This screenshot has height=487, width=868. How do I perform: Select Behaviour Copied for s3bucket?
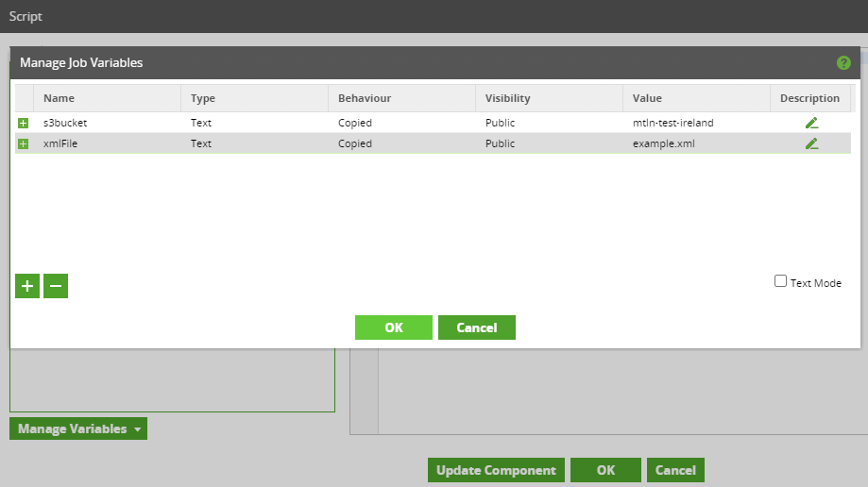pos(402,123)
